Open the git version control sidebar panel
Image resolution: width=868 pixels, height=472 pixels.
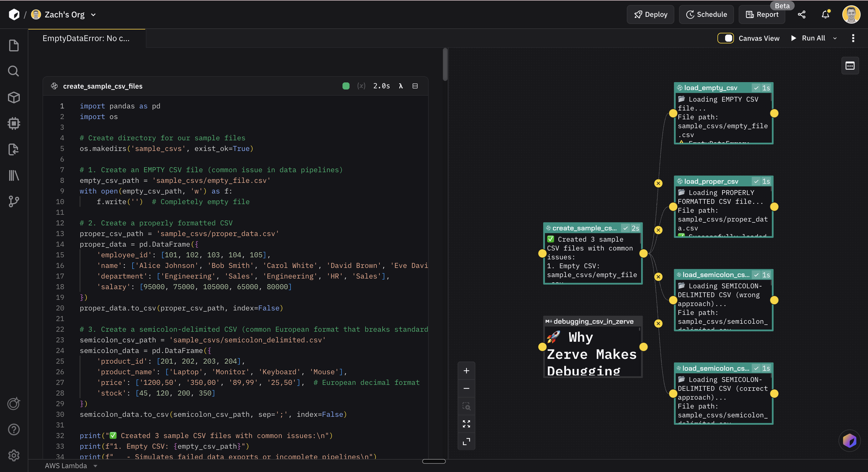coord(14,202)
